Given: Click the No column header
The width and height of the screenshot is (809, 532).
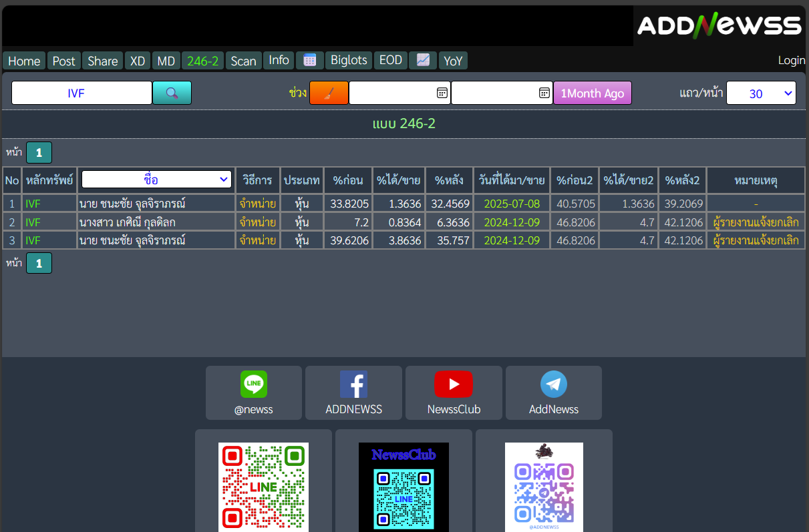Looking at the screenshot, I should click(12, 180).
